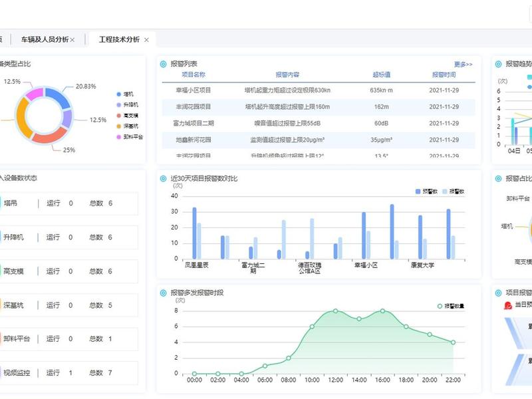Image resolution: width=532 pixels, height=399 pixels.
Task: Select the 工程技术分析 tab
Action: point(119,40)
